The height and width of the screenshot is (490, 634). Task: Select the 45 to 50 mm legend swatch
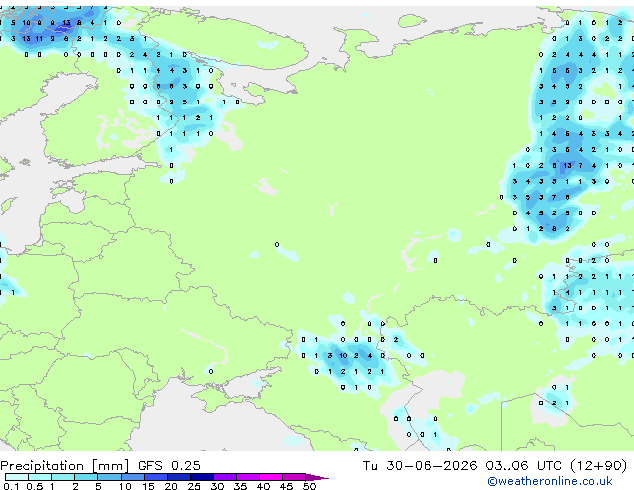[x=294, y=477]
